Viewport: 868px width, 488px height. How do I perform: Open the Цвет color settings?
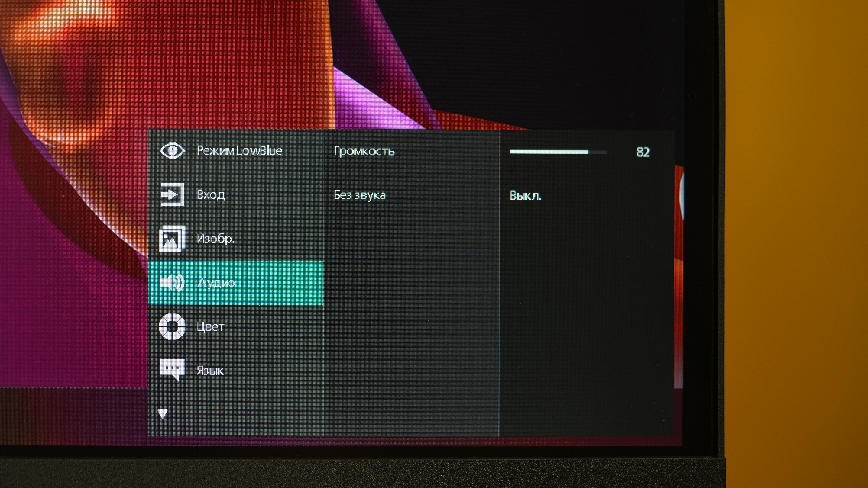[x=210, y=327]
